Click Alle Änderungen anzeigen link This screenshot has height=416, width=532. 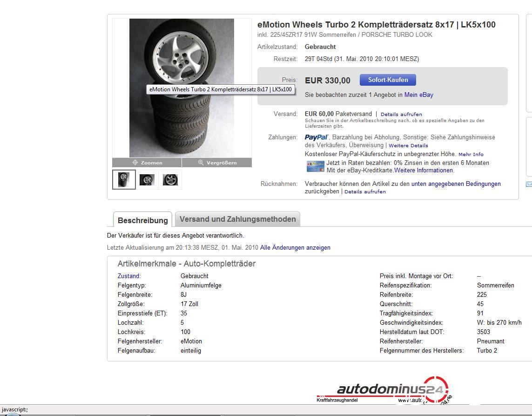coord(295,247)
